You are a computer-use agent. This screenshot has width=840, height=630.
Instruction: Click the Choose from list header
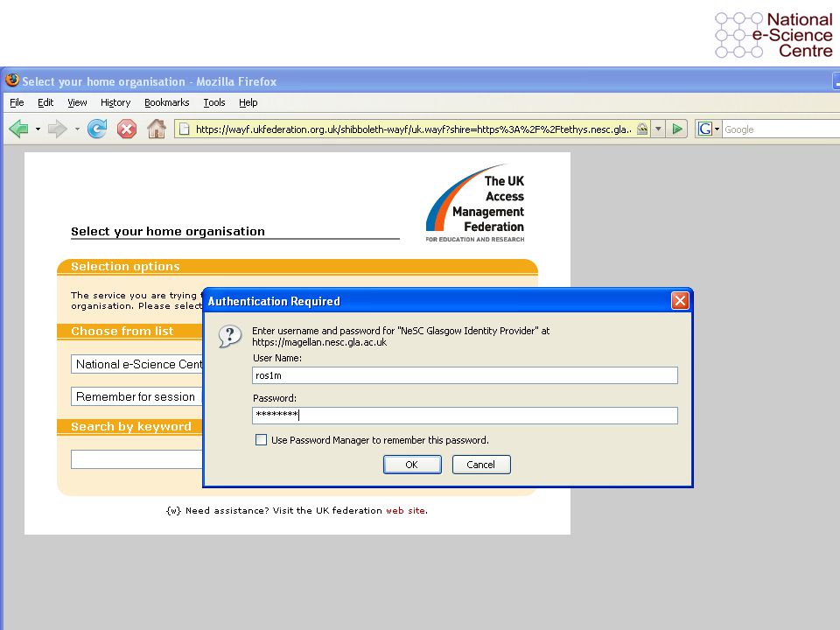coord(122,331)
